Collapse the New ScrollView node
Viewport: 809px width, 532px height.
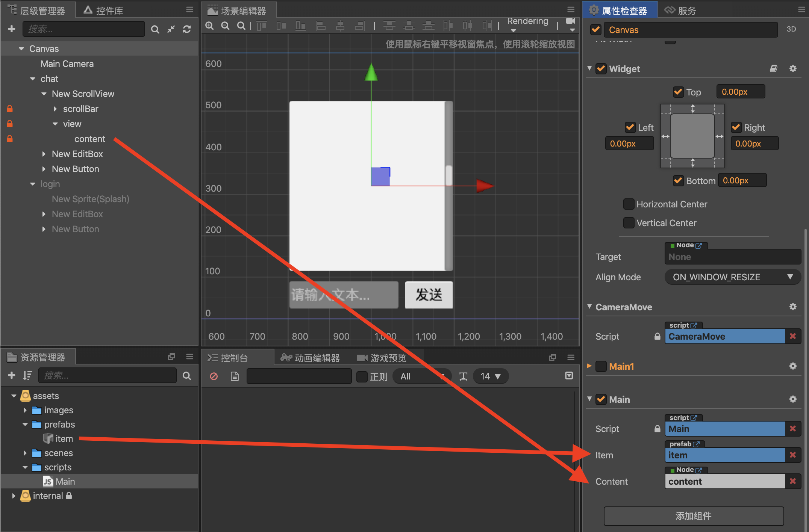coord(44,94)
